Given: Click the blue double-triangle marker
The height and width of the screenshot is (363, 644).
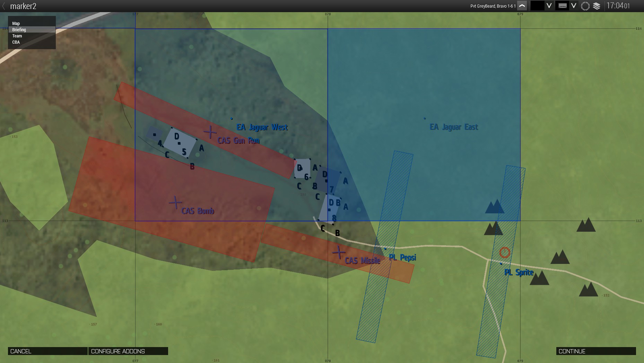Looking at the screenshot, I should click(x=495, y=206).
